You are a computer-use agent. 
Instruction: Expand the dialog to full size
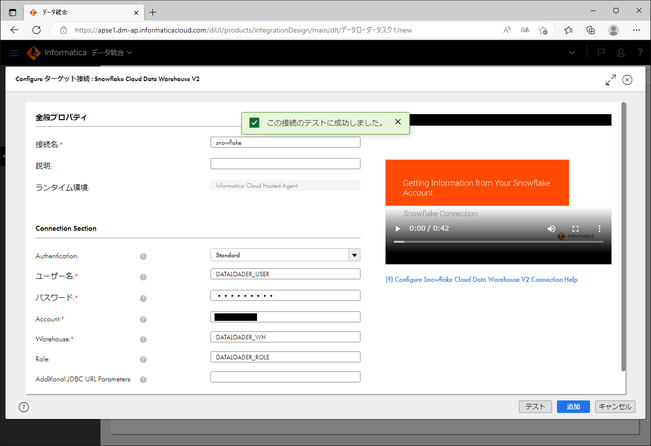(x=610, y=80)
